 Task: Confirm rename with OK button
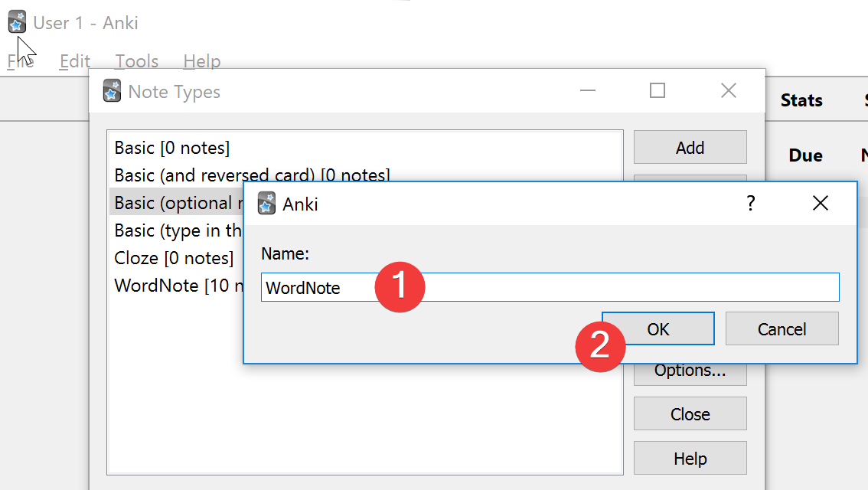click(658, 329)
